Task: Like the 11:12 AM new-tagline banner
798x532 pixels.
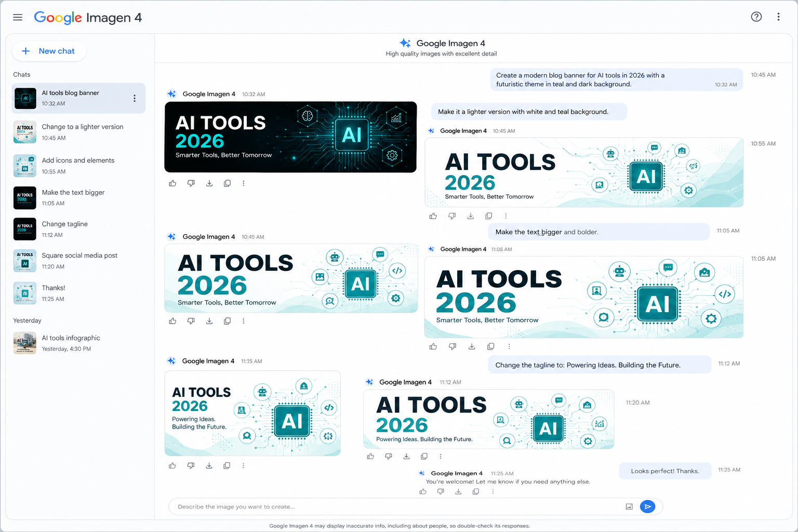Action: [x=370, y=457]
